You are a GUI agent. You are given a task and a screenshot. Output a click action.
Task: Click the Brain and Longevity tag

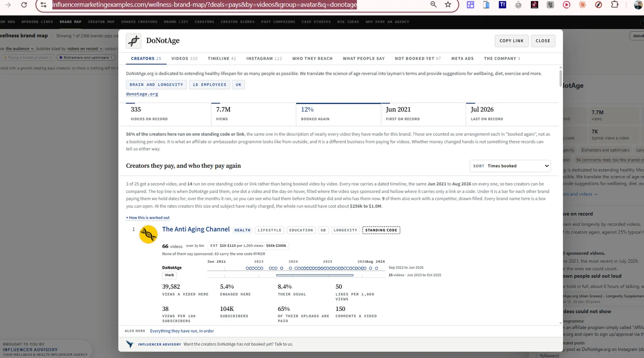(x=156, y=85)
